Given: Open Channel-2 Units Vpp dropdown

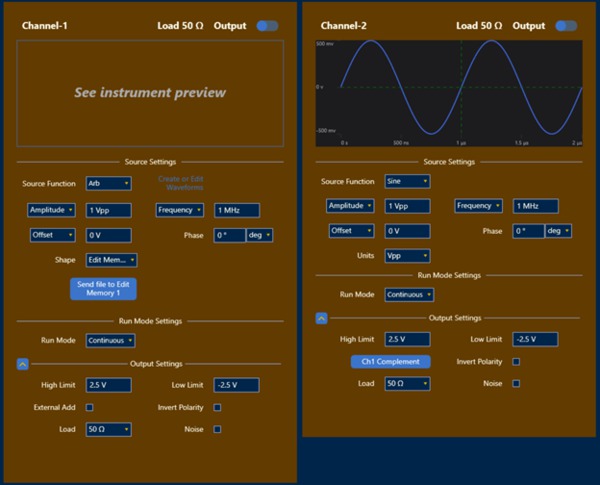Looking at the screenshot, I should coord(407,255).
